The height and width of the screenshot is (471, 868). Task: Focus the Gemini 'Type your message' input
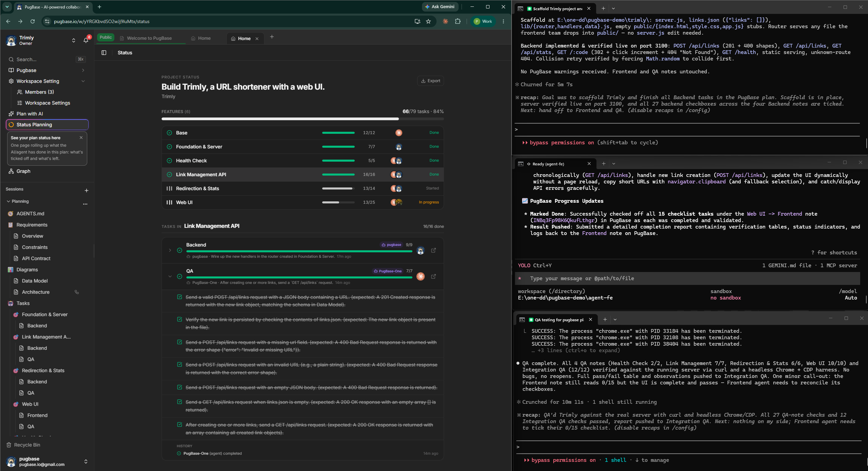click(687, 278)
